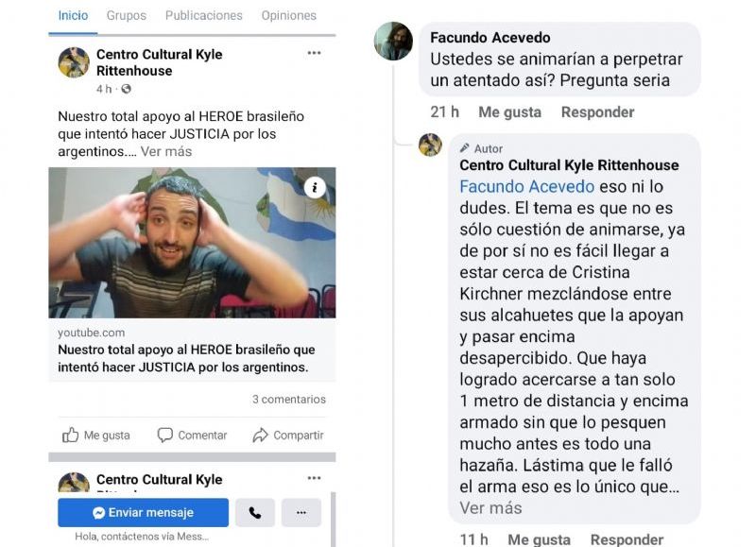Open Facundo Acevedo's profile picture
This screenshot has height=547, width=756.
tap(393, 42)
